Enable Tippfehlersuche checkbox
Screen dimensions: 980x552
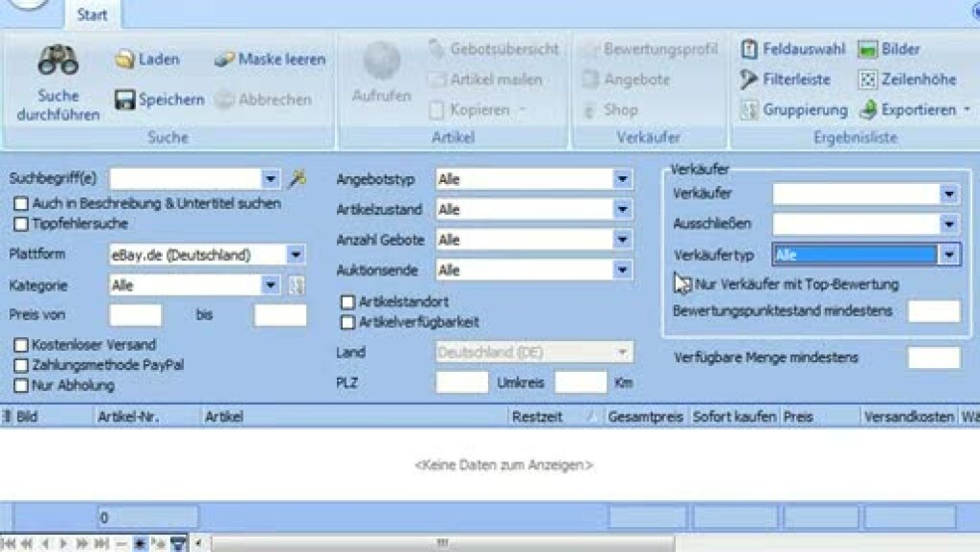(21, 224)
